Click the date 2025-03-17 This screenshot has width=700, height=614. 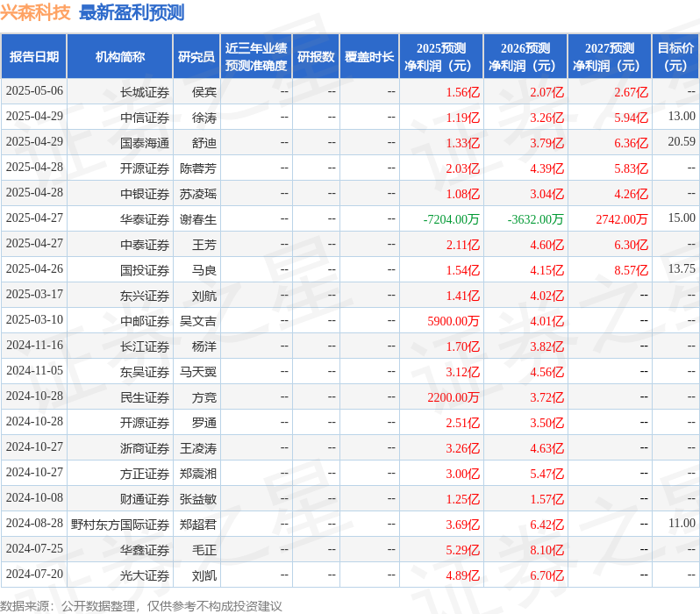(x=34, y=294)
